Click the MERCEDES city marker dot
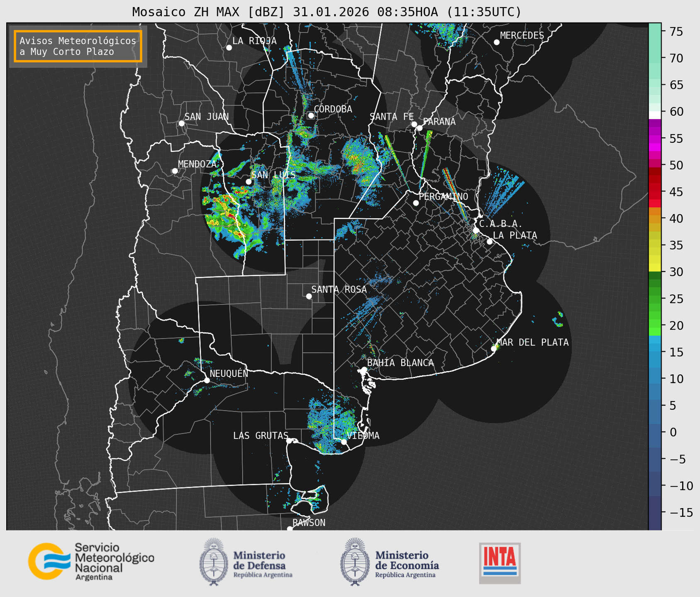This screenshot has height=597, width=700. (x=497, y=42)
